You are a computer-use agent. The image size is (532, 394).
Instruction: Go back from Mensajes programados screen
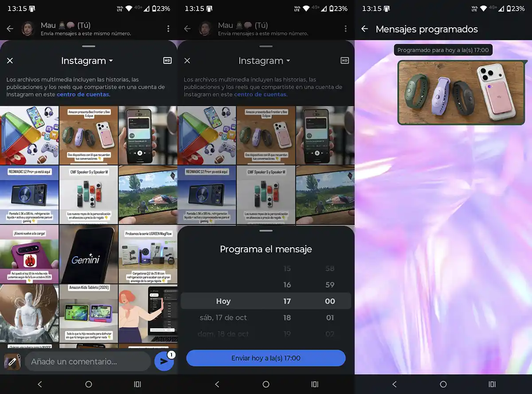(x=364, y=29)
